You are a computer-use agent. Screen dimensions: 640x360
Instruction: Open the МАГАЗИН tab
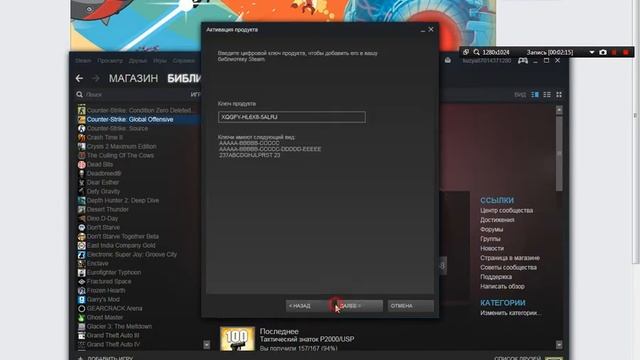(133, 78)
